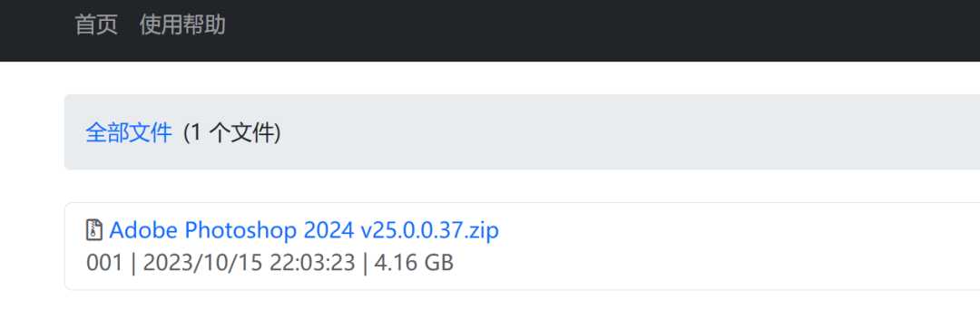
Task: Click the zip archive icon beside the file name
Action: pyautogui.click(x=93, y=230)
